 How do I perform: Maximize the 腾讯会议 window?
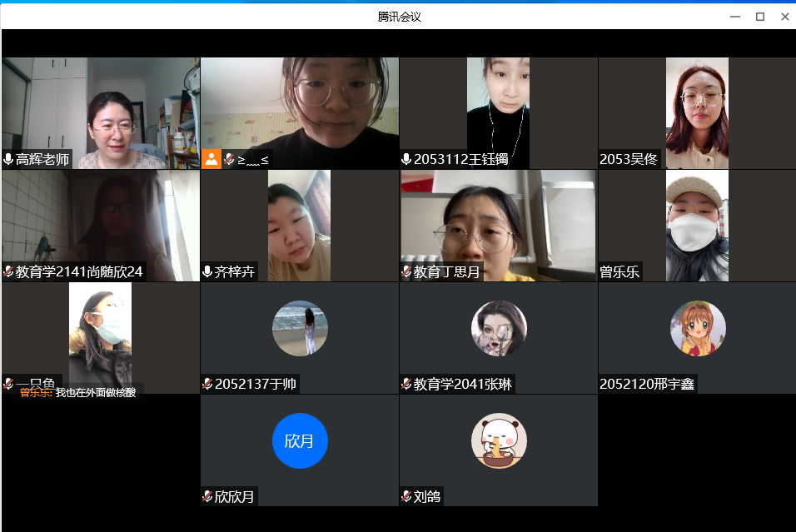[759, 17]
